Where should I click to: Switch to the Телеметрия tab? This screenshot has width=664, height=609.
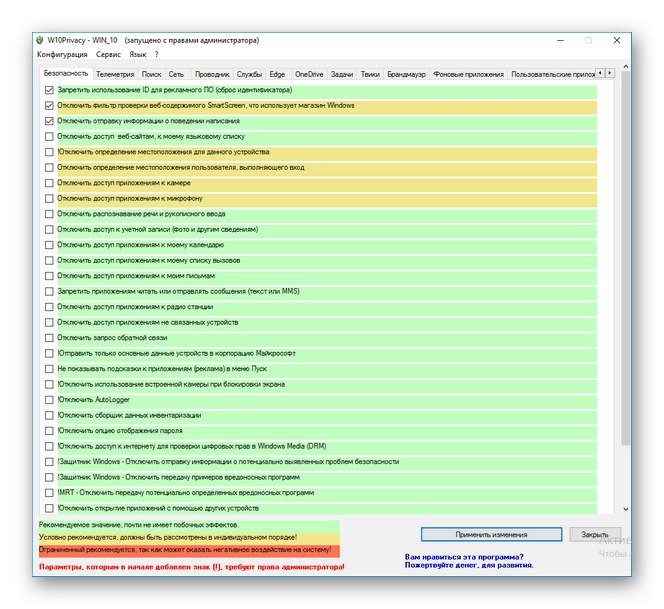pyautogui.click(x=115, y=74)
